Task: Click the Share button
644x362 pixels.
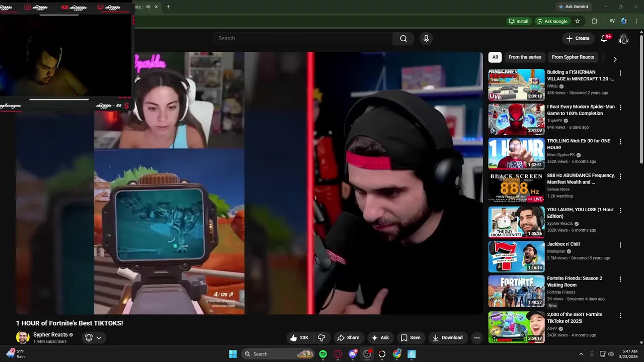Action: tap(348, 337)
